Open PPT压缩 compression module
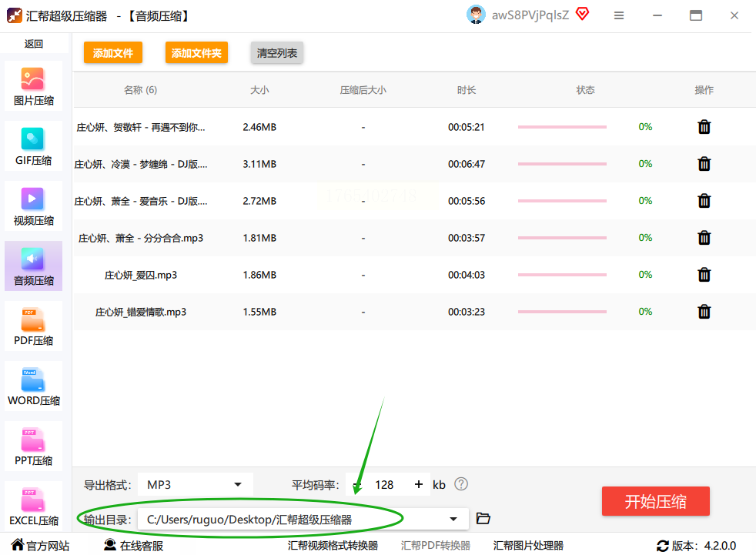Image resolution: width=756 pixels, height=555 pixels. point(33,446)
